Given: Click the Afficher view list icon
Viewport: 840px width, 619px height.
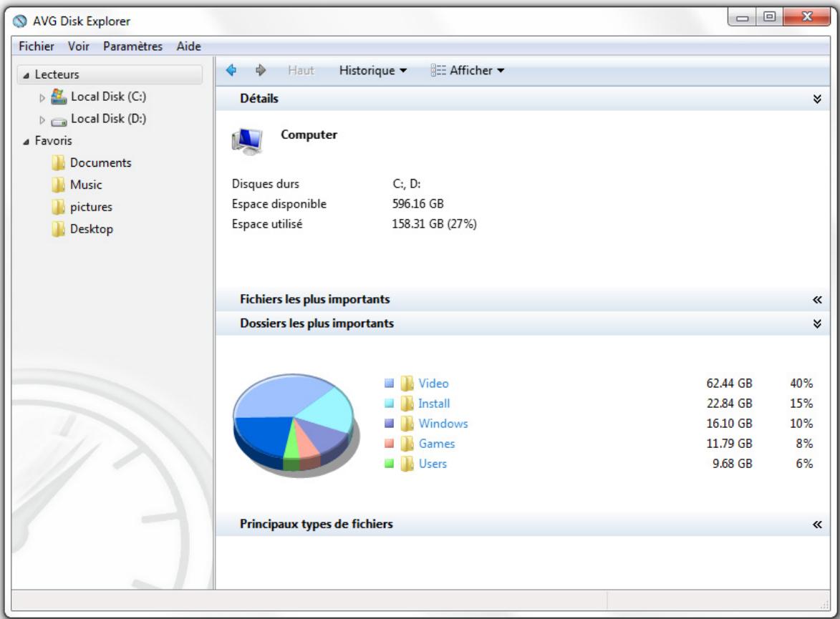Looking at the screenshot, I should coord(438,70).
